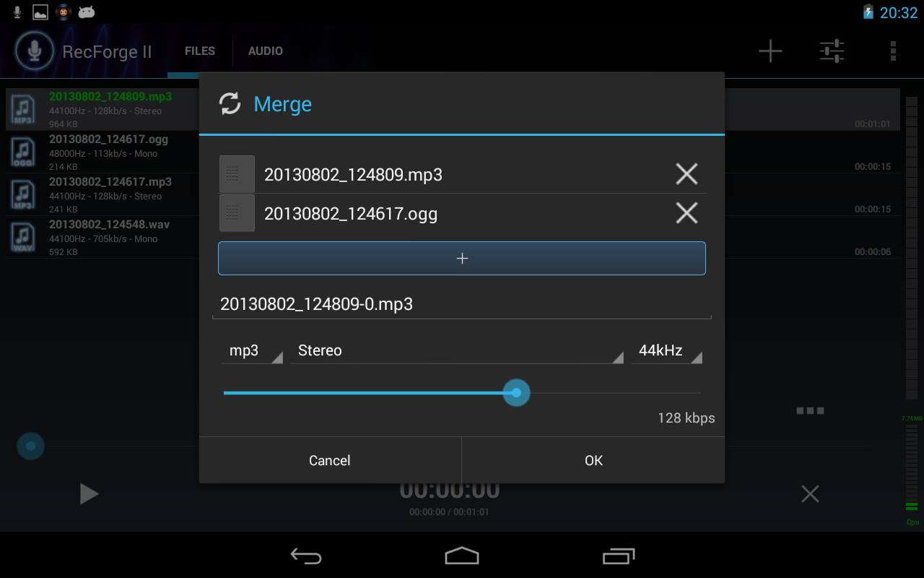Screen dimensions: 924x578
Task: Remove 20130802_124809.mp3 from the merge list
Action: click(687, 173)
